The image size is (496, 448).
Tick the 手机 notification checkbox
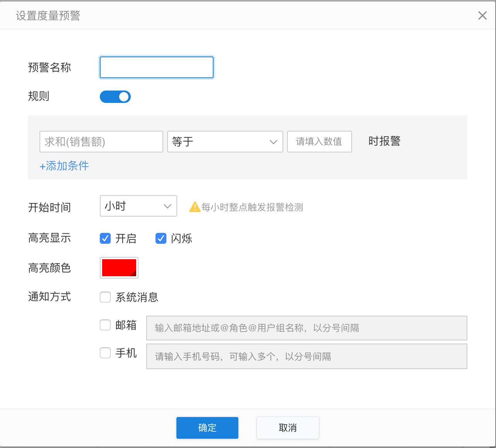(x=105, y=353)
